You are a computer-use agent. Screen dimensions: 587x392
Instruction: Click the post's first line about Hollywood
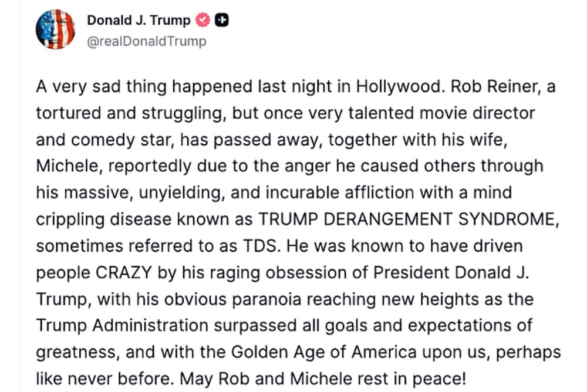296,86
